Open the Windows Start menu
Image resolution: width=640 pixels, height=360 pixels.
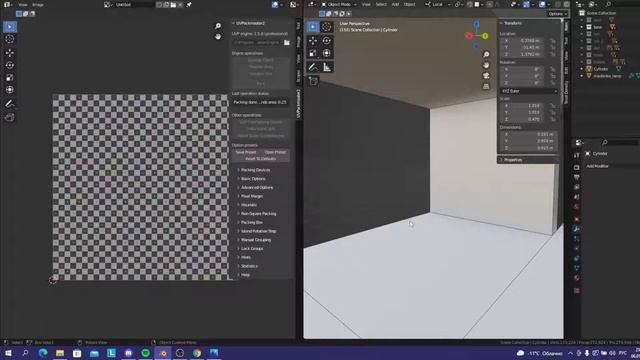tap(8, 353)
